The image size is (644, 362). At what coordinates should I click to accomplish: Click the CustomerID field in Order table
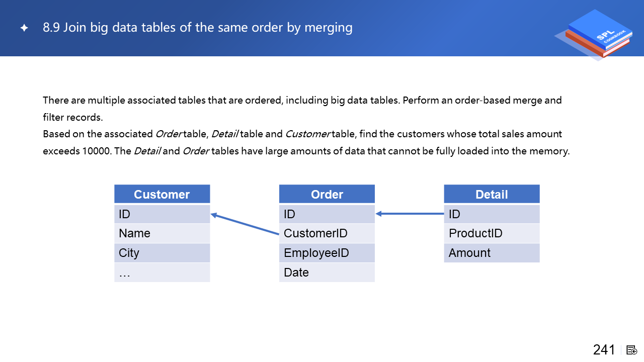[x=327, y=233]
